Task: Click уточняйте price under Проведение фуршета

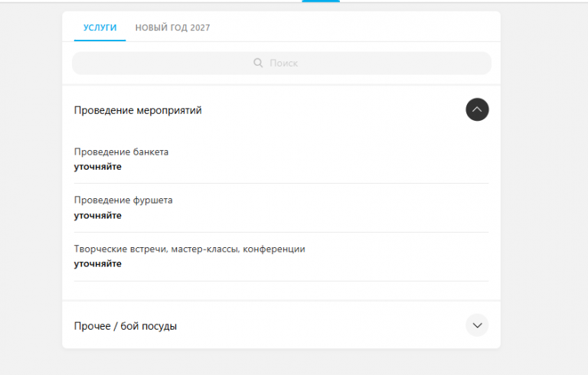Action: 98,216
